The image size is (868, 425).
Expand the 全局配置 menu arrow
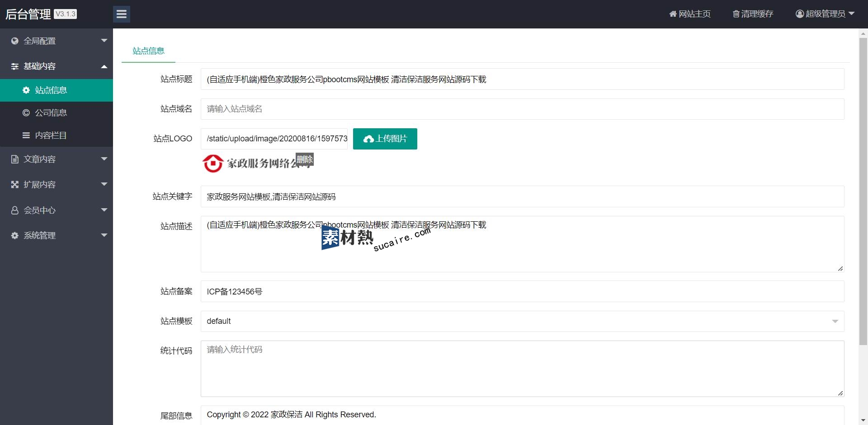coord(104,41)
